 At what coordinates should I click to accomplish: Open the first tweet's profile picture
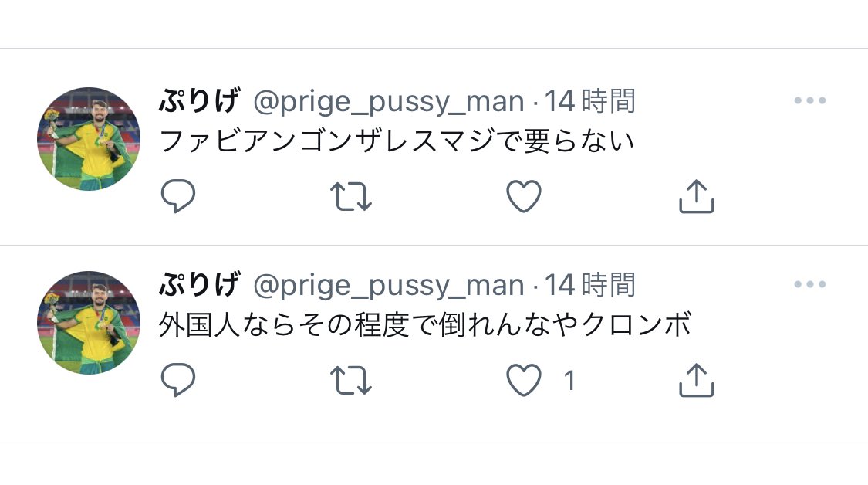pyautogui.click(x=89, y=138)
